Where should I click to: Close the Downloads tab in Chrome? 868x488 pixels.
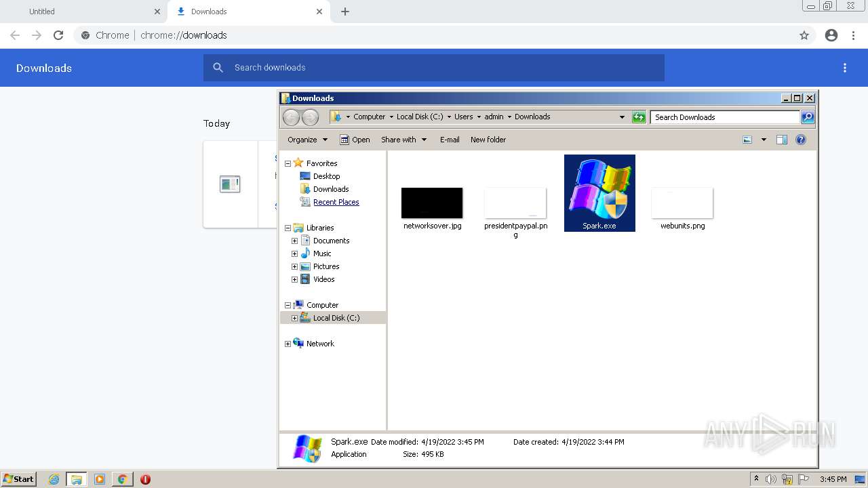point(319,12)
